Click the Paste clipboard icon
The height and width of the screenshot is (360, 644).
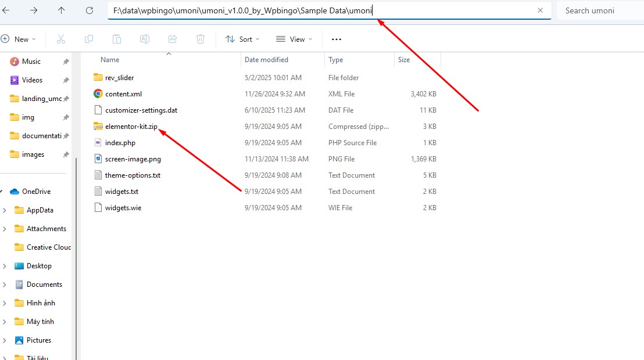point(117,39)
